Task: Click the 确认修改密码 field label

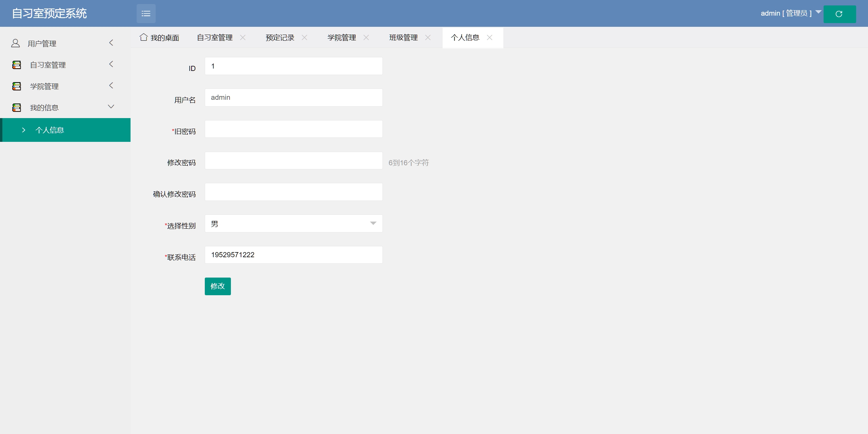Action: point(174,194)
